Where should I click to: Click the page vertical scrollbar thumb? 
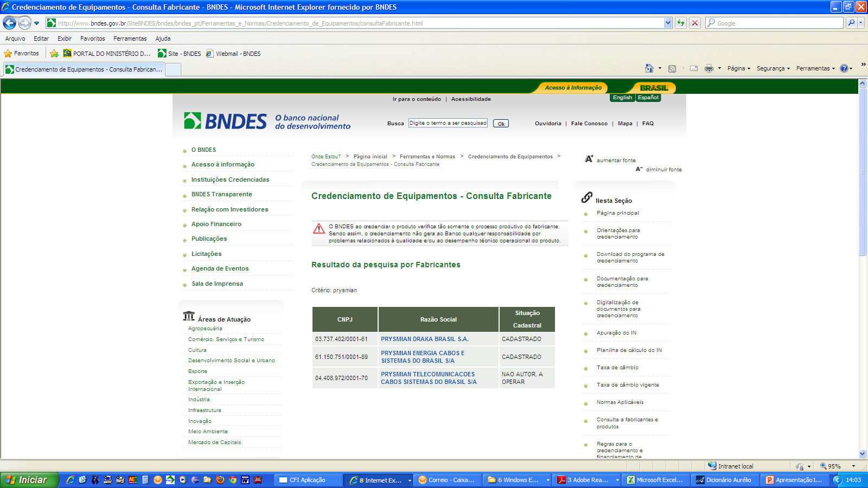pos(863,171)
